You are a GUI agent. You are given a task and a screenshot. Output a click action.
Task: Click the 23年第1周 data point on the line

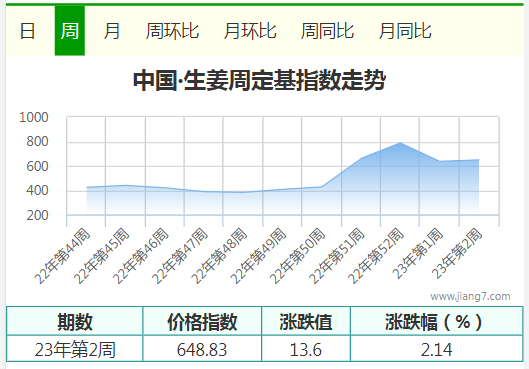pyautogui.click(x=440, y=161)
